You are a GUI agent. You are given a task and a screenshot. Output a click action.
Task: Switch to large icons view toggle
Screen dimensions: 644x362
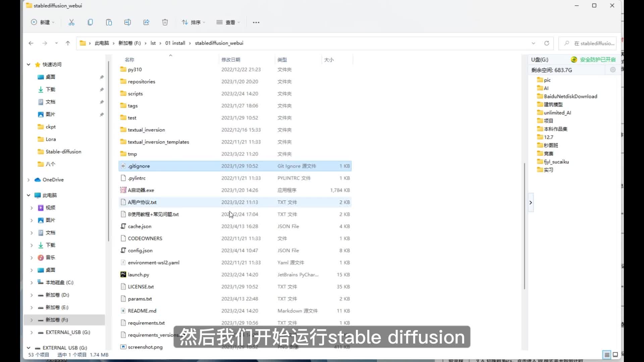coord(615,355)
